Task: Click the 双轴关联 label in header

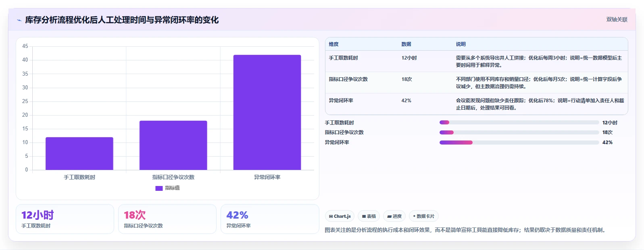Action: [x=617, y=19]
